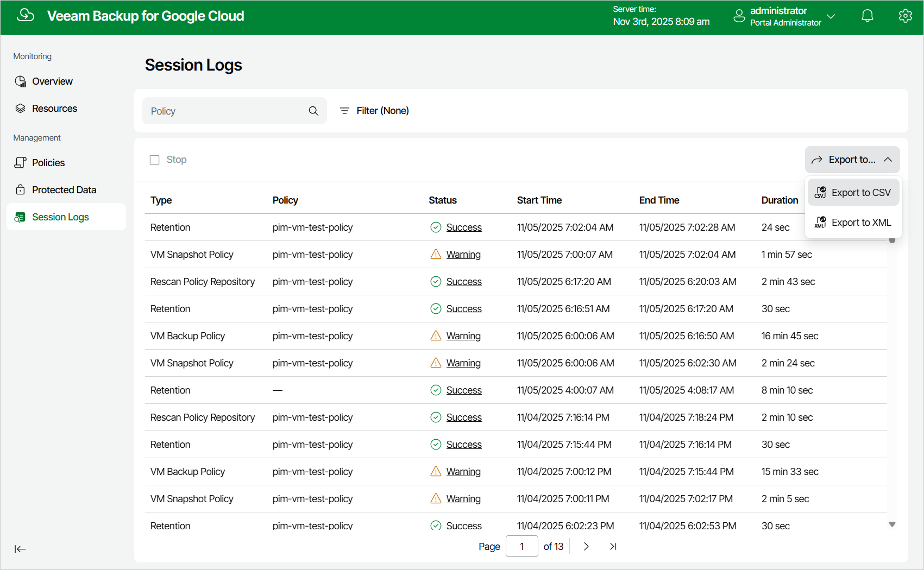Open Success link for 11/04 7:16:14 PM Rescan
The image size is (924, 570).
click(x=464, y=417)
